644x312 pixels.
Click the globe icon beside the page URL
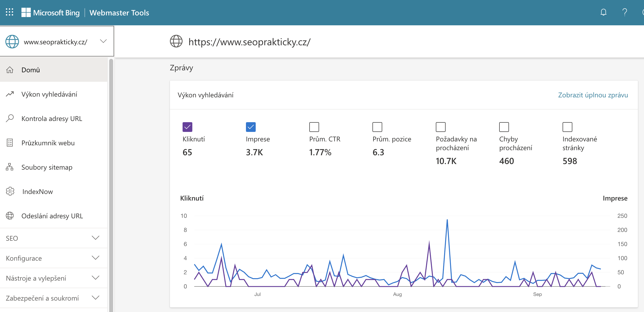coord(176,41)
